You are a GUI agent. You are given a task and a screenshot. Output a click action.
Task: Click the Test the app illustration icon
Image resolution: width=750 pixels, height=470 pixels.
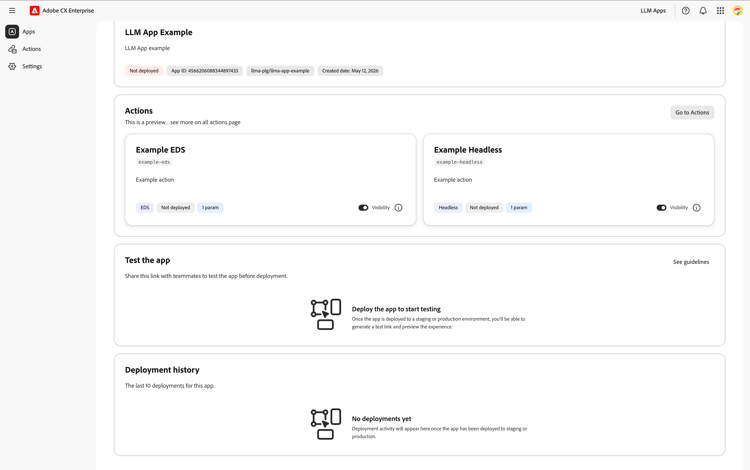(326, 314)
